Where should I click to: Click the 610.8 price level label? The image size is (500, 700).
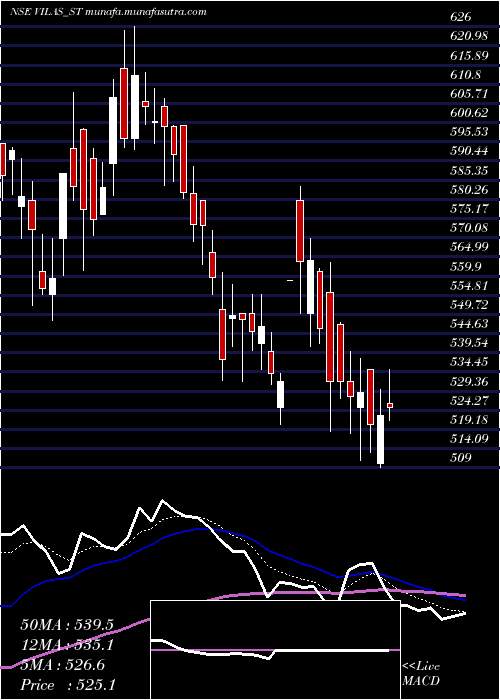466,75
